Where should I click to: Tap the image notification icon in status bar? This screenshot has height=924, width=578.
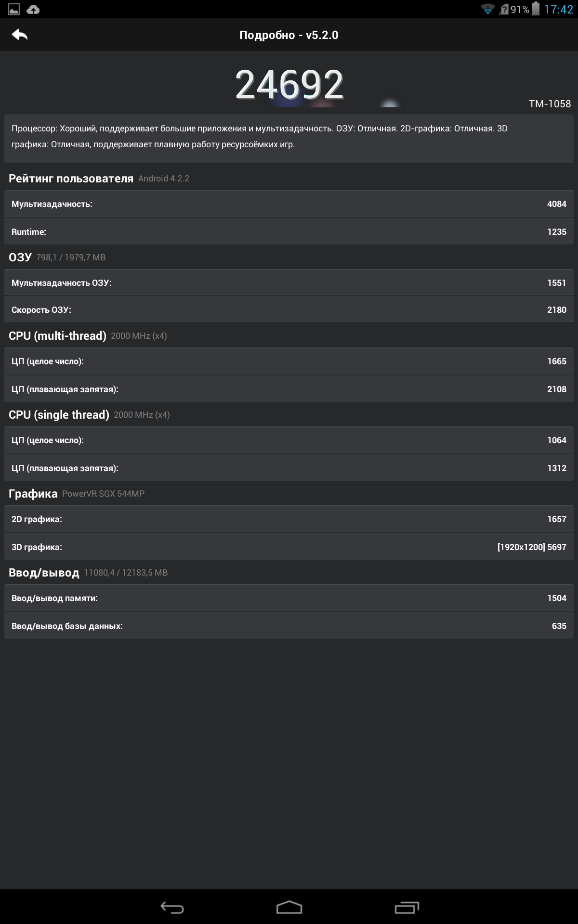click(x=14, y=9)
